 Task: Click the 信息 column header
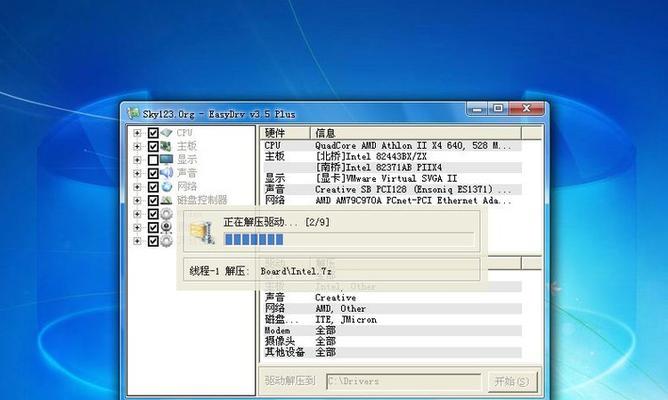tap(416, 133)
